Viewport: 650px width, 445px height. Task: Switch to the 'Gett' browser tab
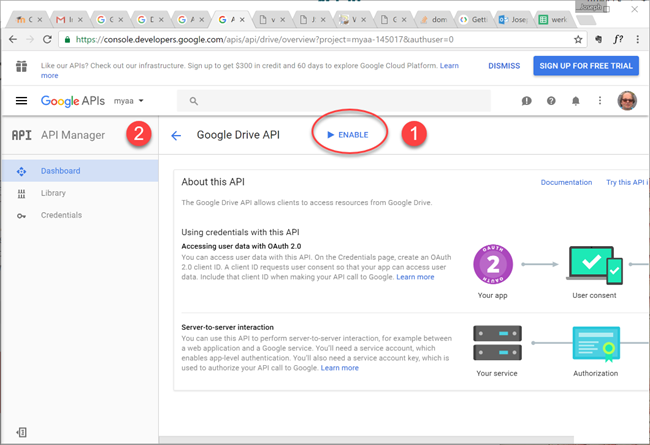coord(475,19)
